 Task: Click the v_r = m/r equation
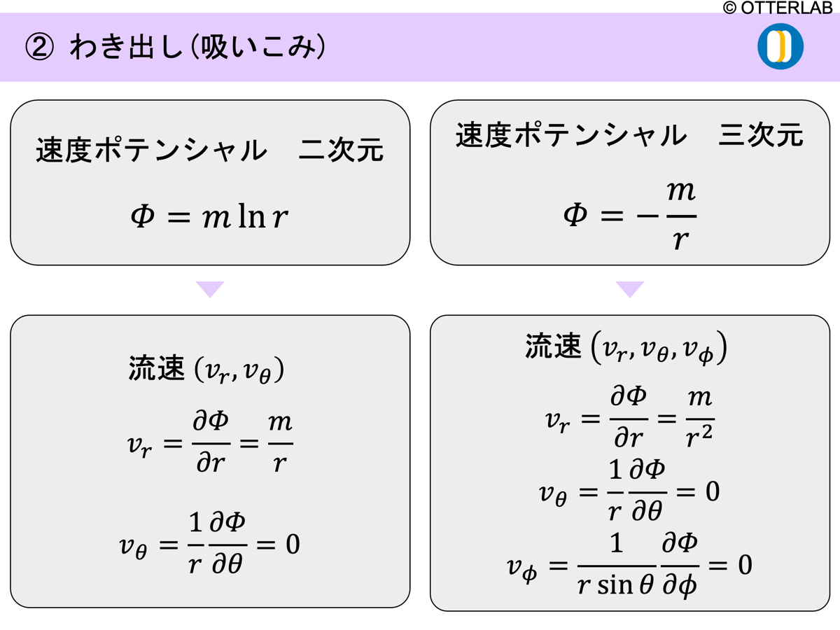209,442
